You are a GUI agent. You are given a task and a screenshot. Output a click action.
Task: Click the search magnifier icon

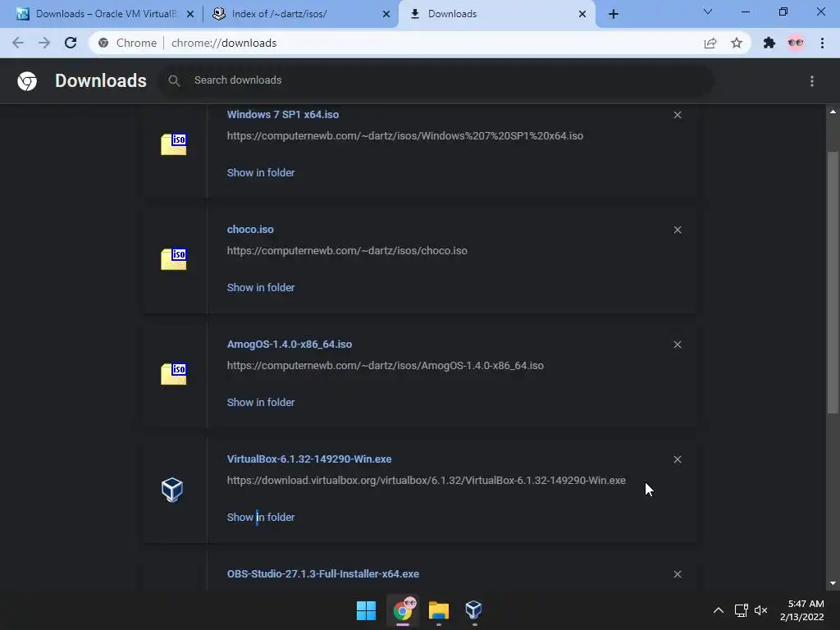[x=174, y=80]
